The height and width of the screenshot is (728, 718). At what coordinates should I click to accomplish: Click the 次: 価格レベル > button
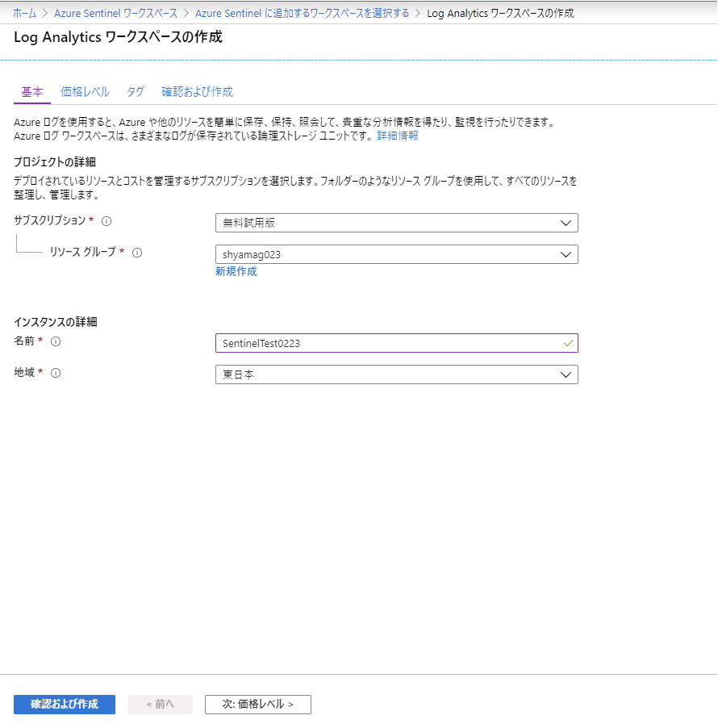(258, 705)
